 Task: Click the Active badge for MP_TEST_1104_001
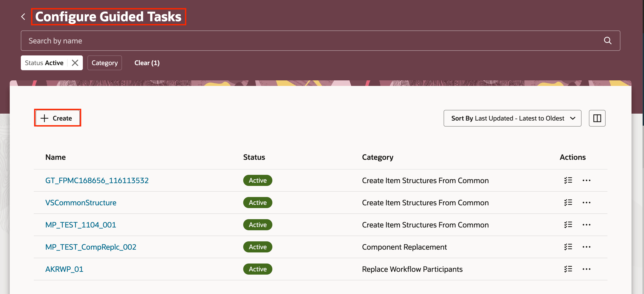click(258, 225)
